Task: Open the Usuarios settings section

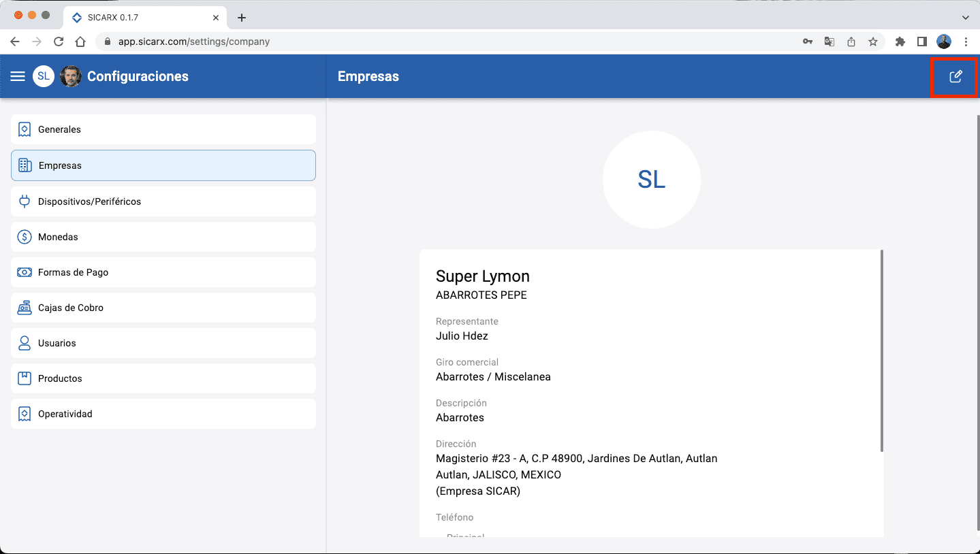Action: (x=163, y=343)
